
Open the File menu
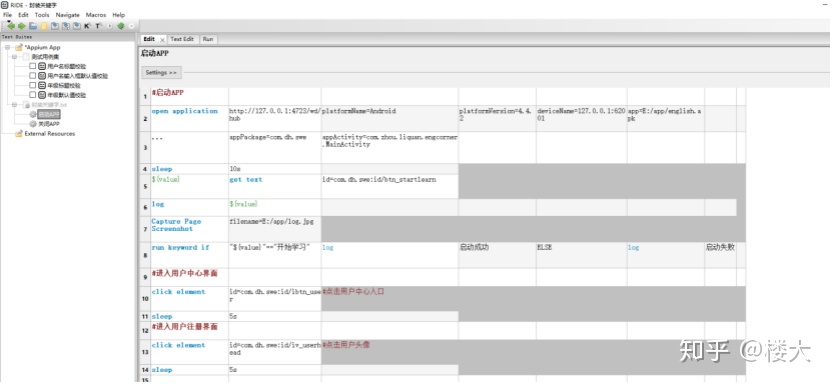[x=7, y=15]
